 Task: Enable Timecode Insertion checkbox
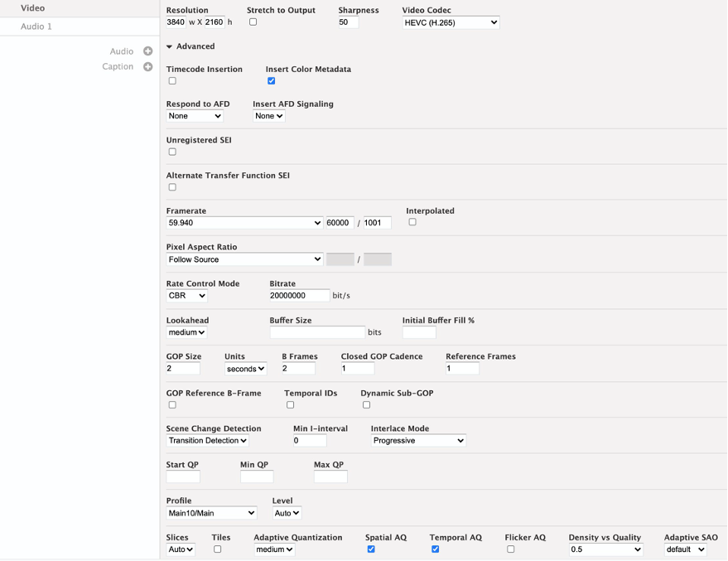click(x=172, y=81)
